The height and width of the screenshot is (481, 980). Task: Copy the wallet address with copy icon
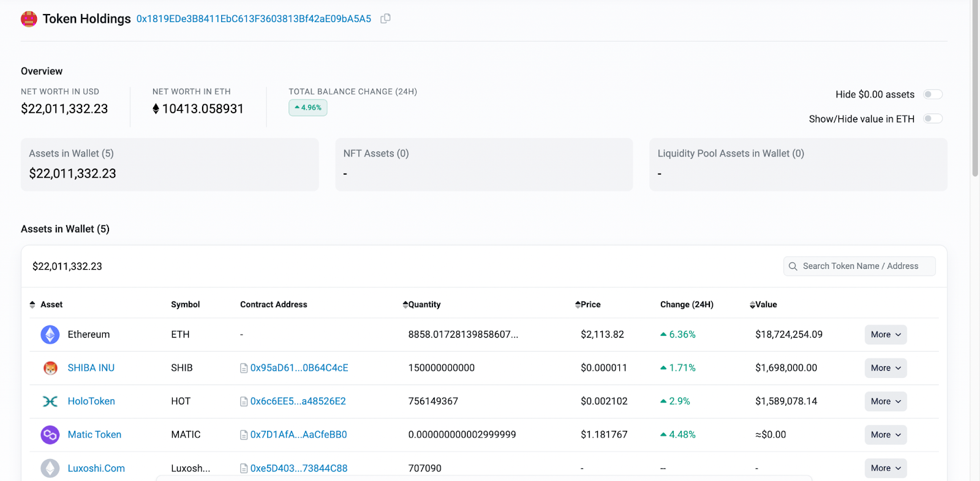[385, 18]
